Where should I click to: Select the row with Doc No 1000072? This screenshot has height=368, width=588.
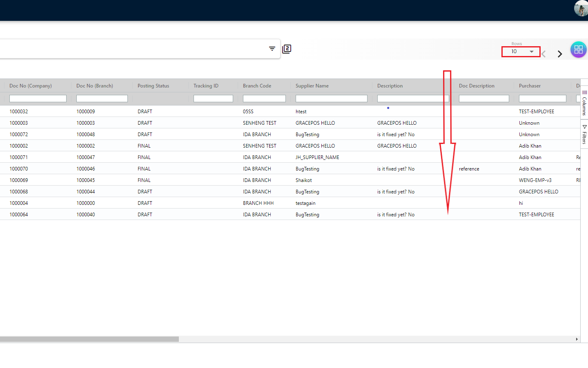coord(19,135)
